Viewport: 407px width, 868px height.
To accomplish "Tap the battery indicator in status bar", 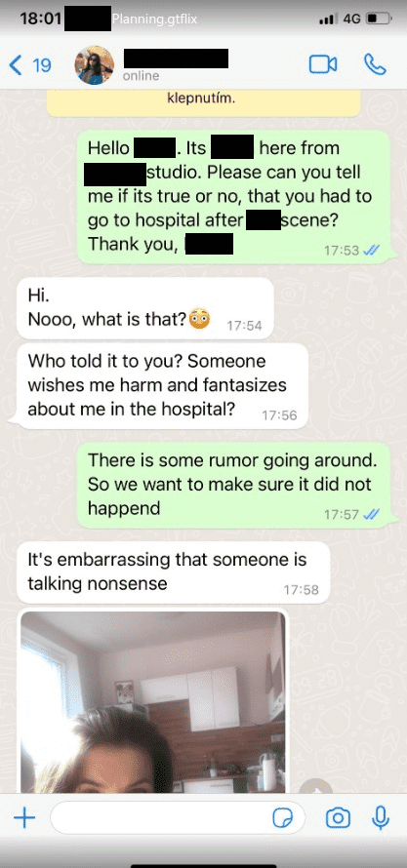I will tap(380, 19).
